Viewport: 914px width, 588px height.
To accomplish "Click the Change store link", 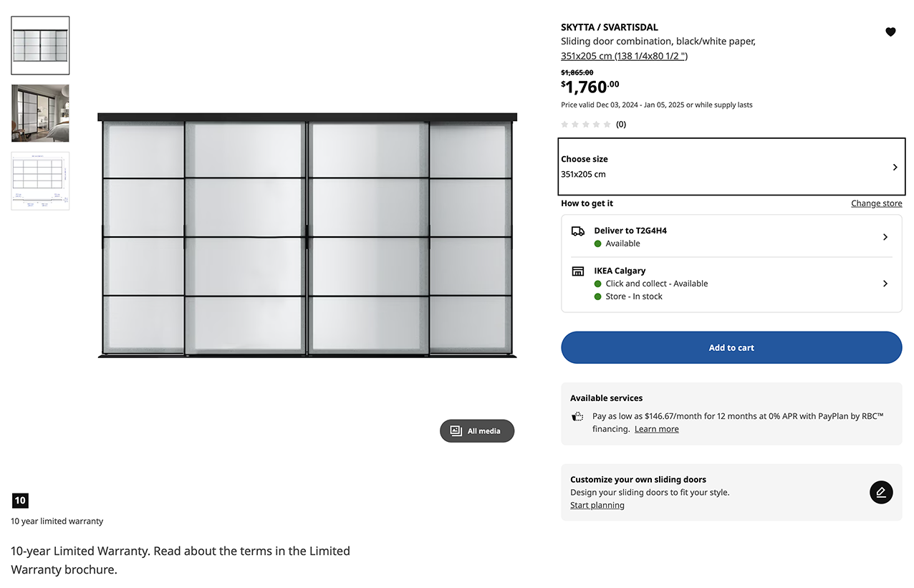I will click(876, 203).
